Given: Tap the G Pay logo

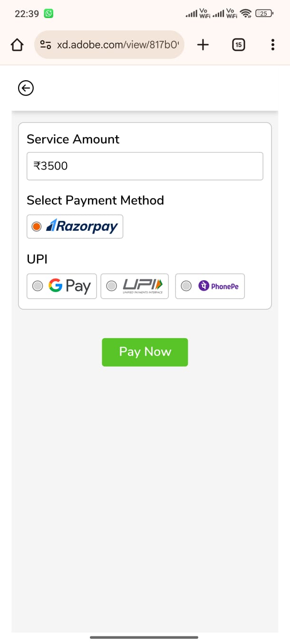Looking at the screenshot, I should click(69, 286).
